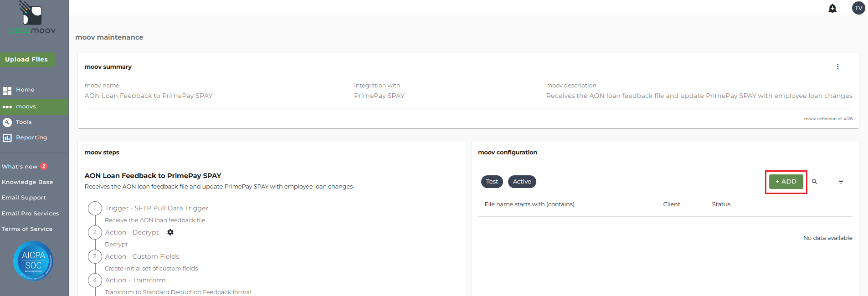Screen dimensions: 868x296
Task: Click 'Decrypt' description under step 2
Action: [x=116, y=245]
